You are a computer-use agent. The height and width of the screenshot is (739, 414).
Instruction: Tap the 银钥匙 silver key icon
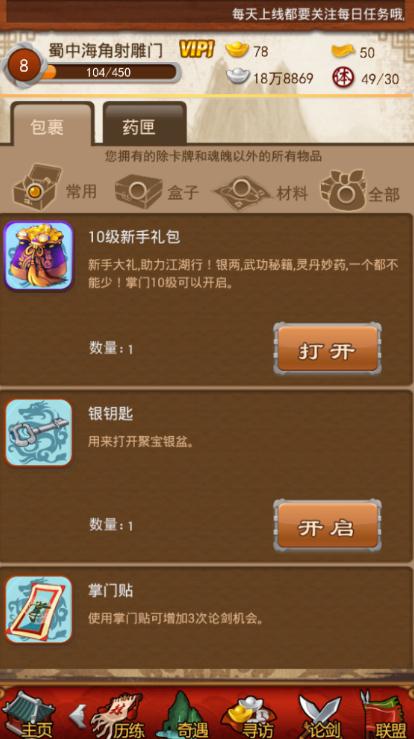39,433
